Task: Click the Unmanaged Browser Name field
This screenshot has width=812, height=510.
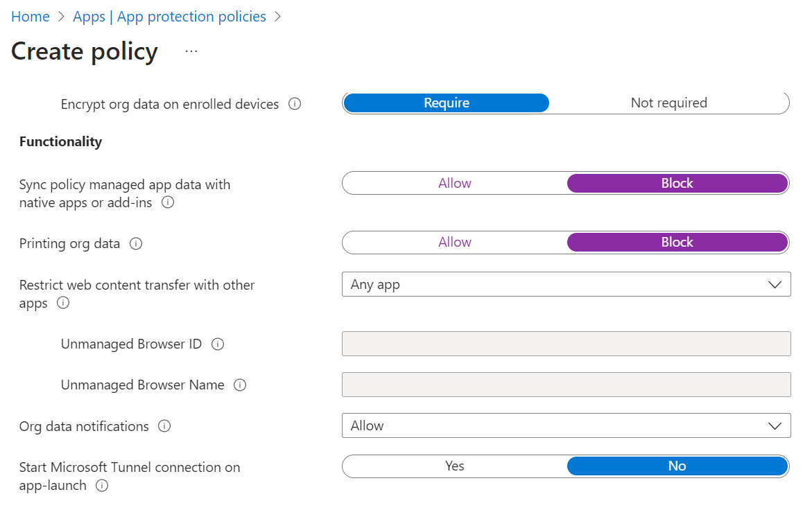Action: pyautogui.click(x=566, y=385)
